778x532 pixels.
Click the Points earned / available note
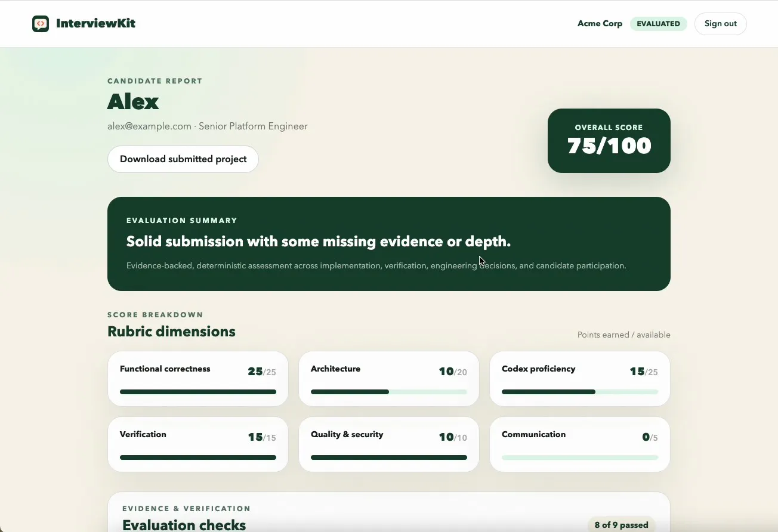click(x=624, y=335)
